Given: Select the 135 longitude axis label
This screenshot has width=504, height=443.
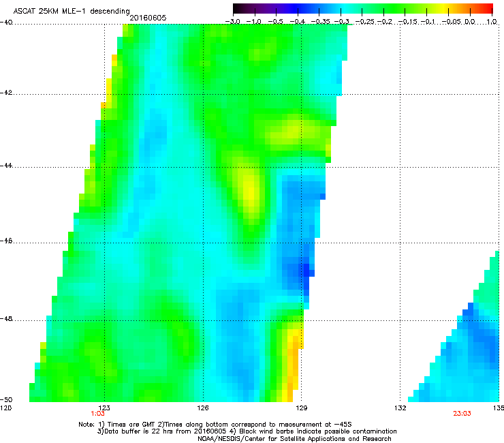Looking at the screenshot, I should point(499,408).
